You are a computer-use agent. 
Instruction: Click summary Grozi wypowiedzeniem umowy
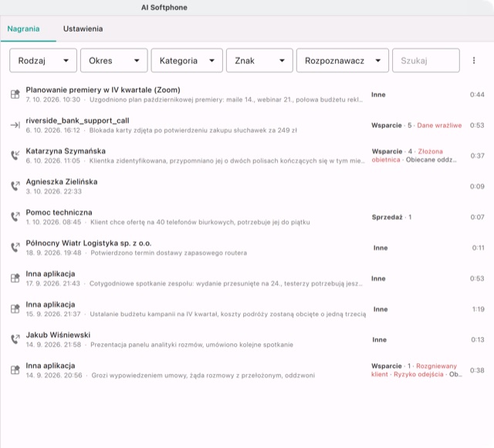(203, 376)
